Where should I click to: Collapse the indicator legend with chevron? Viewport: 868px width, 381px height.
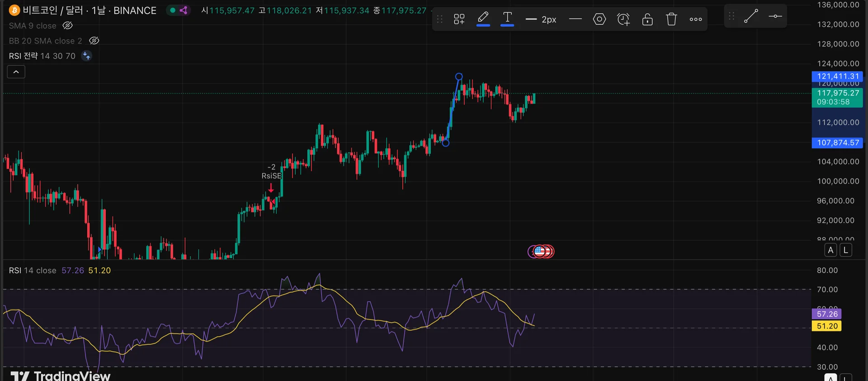tap(16, 72)
